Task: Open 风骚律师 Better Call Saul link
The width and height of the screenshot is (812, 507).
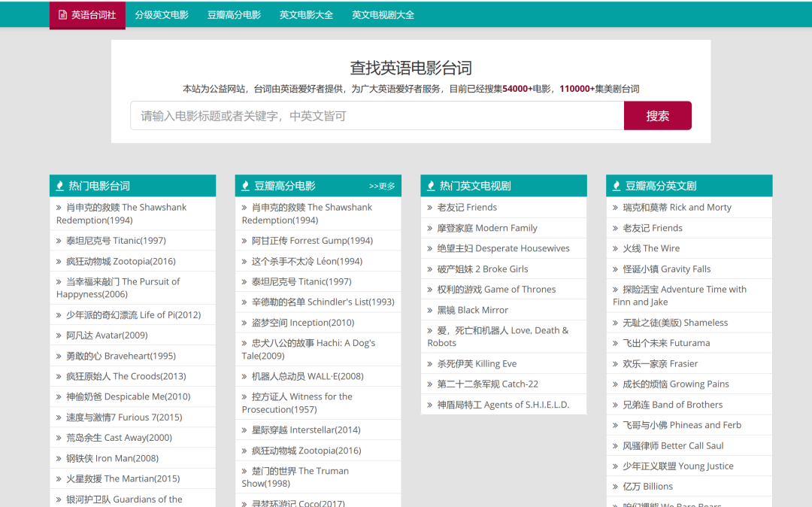Action: (673, 445)
